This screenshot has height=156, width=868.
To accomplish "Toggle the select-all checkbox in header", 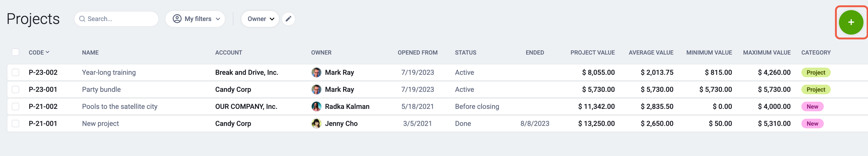I will point(15,52).
